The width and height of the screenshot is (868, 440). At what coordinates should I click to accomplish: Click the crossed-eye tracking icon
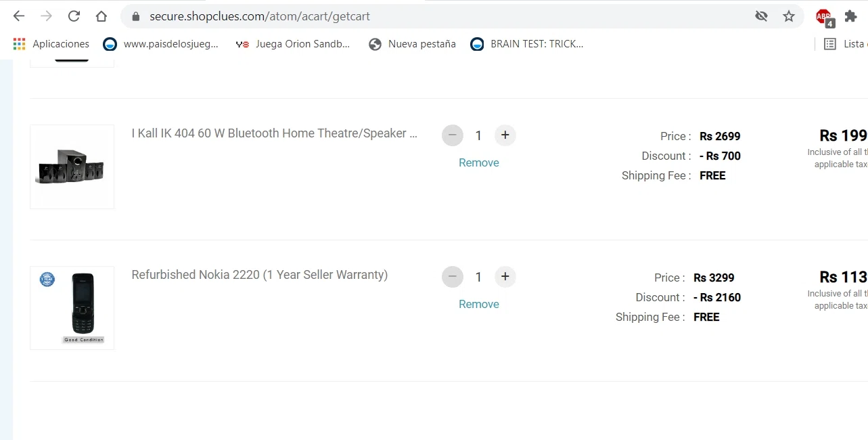coord(762,16)
